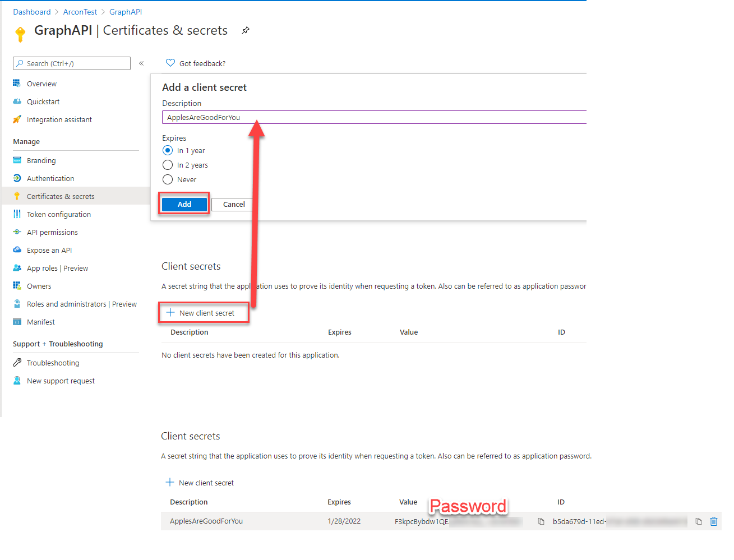Click the Cancel button
Image resolution: width=734 pixels, height=560 pixels.
234,204
